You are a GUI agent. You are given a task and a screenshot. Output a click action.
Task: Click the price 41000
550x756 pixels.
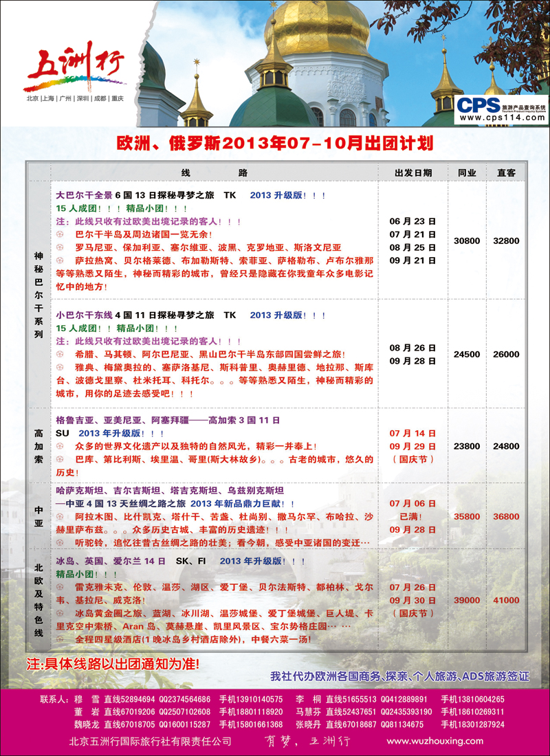tap(506, 600)
